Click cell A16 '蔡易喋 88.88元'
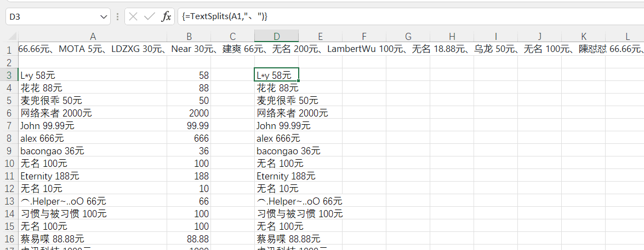The height and width of the screenshot is (250, 644). [93, 239]
